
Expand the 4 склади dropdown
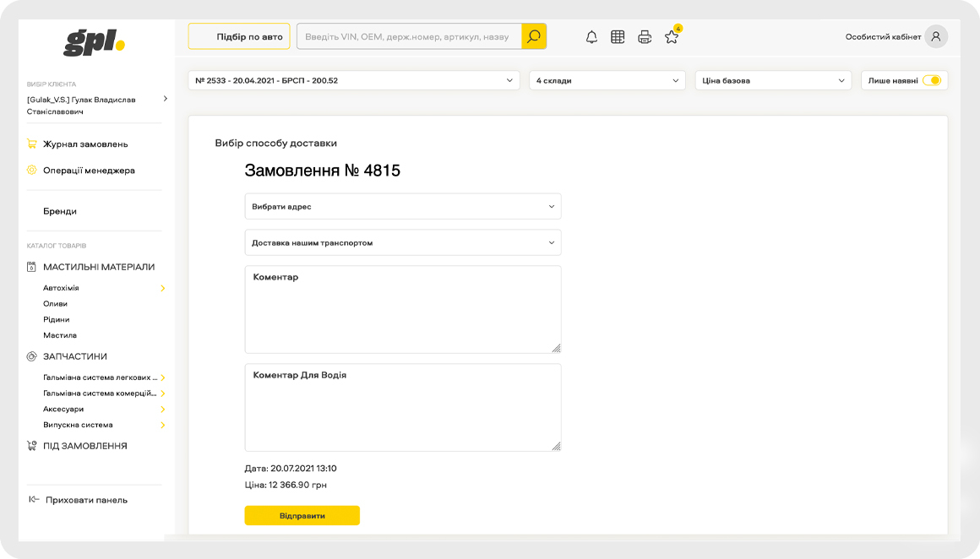(x=607, y=81)
